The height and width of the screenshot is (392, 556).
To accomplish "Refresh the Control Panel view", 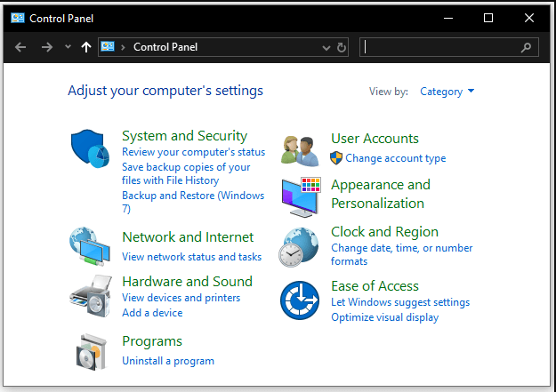I will (x=342, y=47).
